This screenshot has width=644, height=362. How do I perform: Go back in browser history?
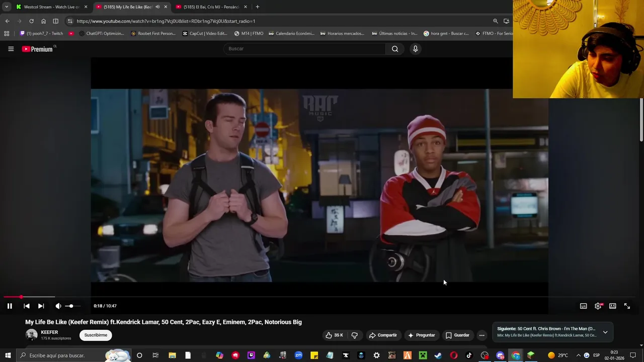tap(7, 21)
